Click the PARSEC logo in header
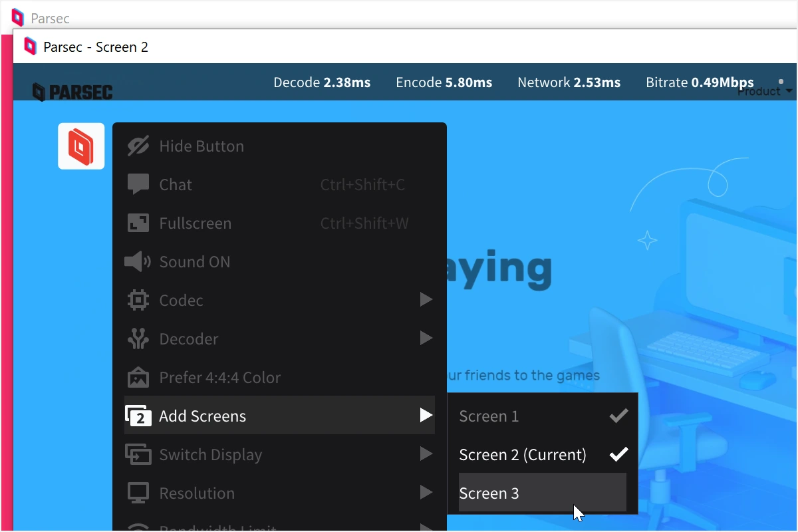Screen dimensions: 798x532 pyautogui.click(x=73, y=92)
